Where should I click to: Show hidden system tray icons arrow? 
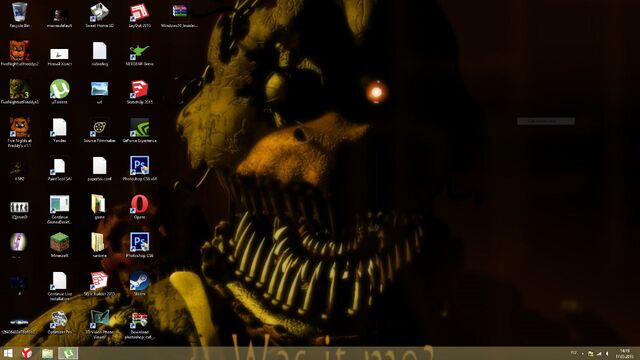click(x=582, y=353)
